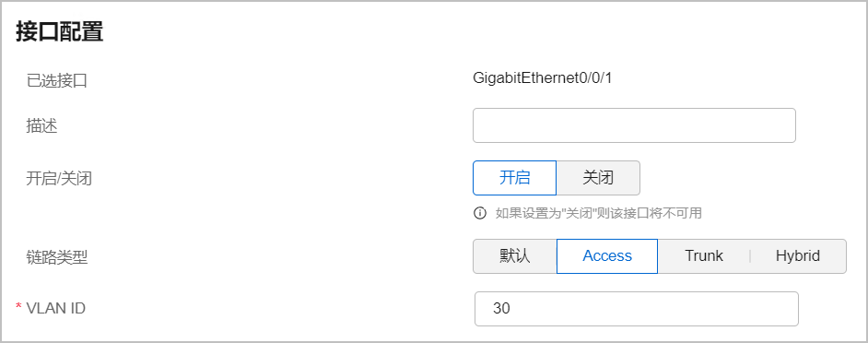Click the 接口配置 heading
868x343 pixels.
[59, 31]
